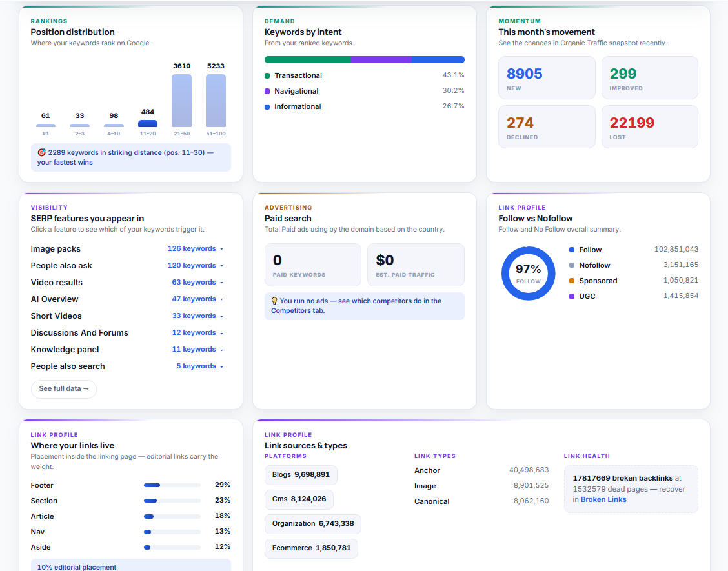Click the orange Sponsored legend square
Viewport: 728px width, 571px height.
572,281
